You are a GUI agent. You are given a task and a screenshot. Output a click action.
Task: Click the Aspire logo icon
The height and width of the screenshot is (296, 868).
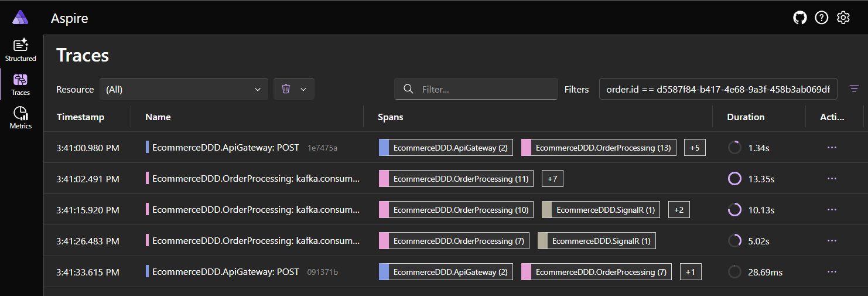[20, 18]
